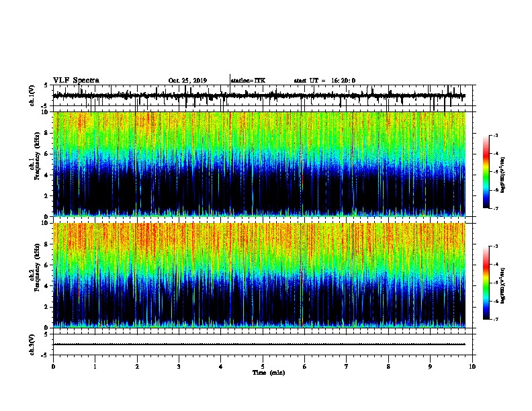Select the date text "Oct. 25, 2019"
The width and height of the screenshot is (532, 411).
pyautogui.click(x=187, y=81)
